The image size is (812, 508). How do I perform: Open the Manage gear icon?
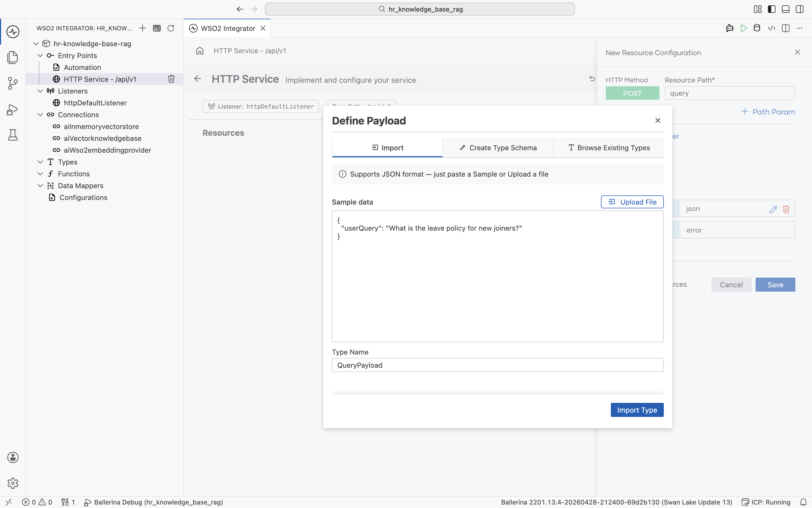[x=13, y=483]
